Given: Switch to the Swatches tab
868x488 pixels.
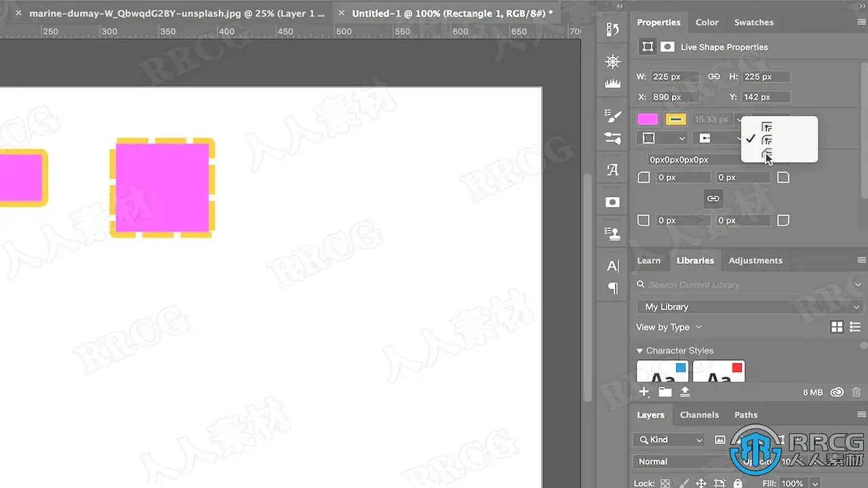Looking at the screenshot, I should tap(753, 22).
